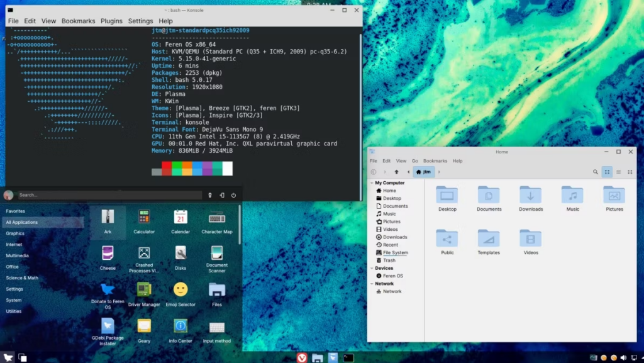Open Trash in the file manager sidebar

point(386,260)
